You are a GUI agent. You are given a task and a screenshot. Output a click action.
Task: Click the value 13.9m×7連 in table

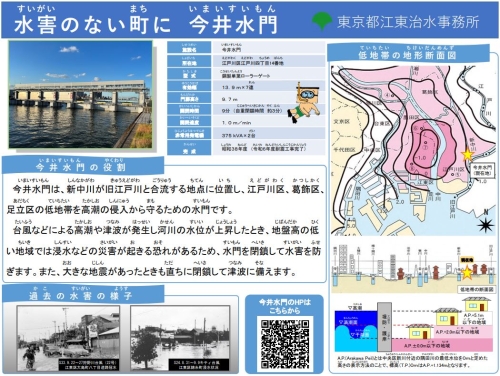pos(238,87)
